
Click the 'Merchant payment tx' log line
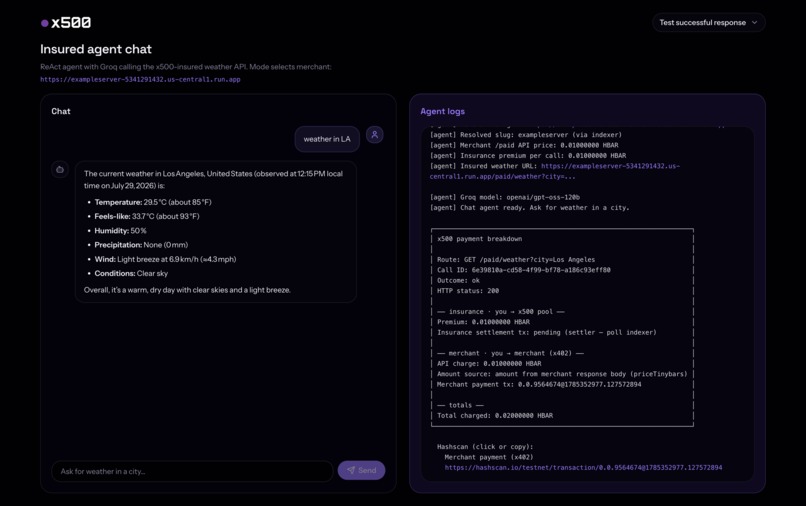click(539, 384)
